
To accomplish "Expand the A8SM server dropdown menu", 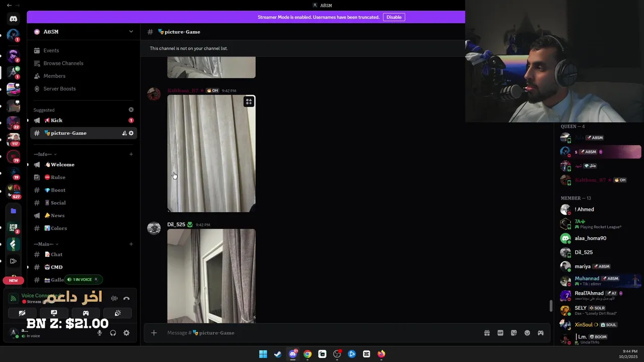I will tap(131, 32).
